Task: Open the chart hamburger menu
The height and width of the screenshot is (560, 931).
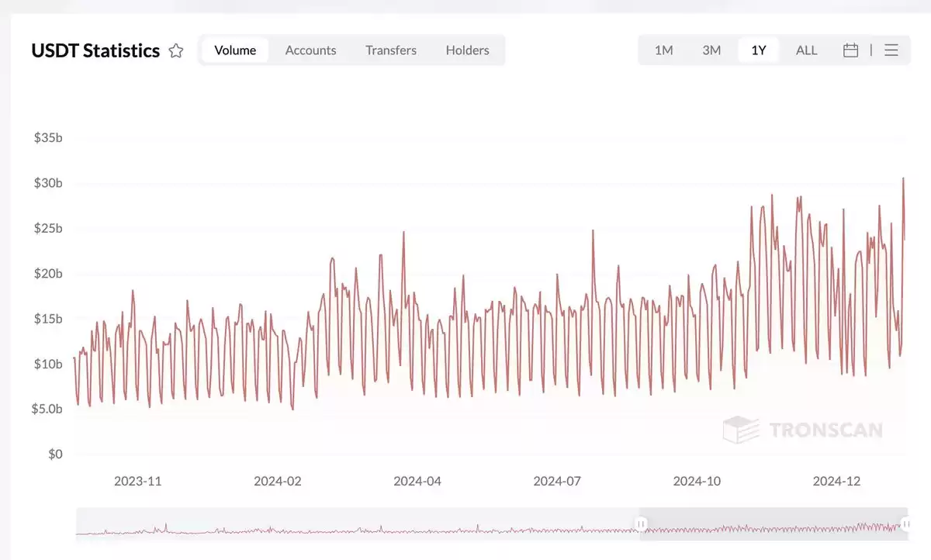Action: tap(891, 50)
